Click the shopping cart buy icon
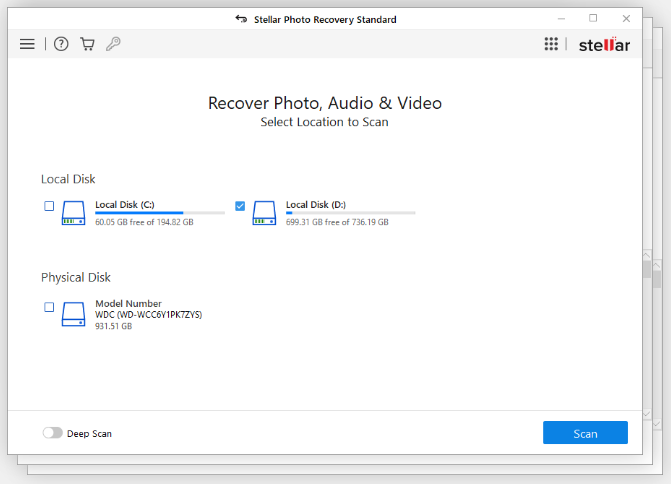Viewport: 671px width, 484px height. click(87, 44)
